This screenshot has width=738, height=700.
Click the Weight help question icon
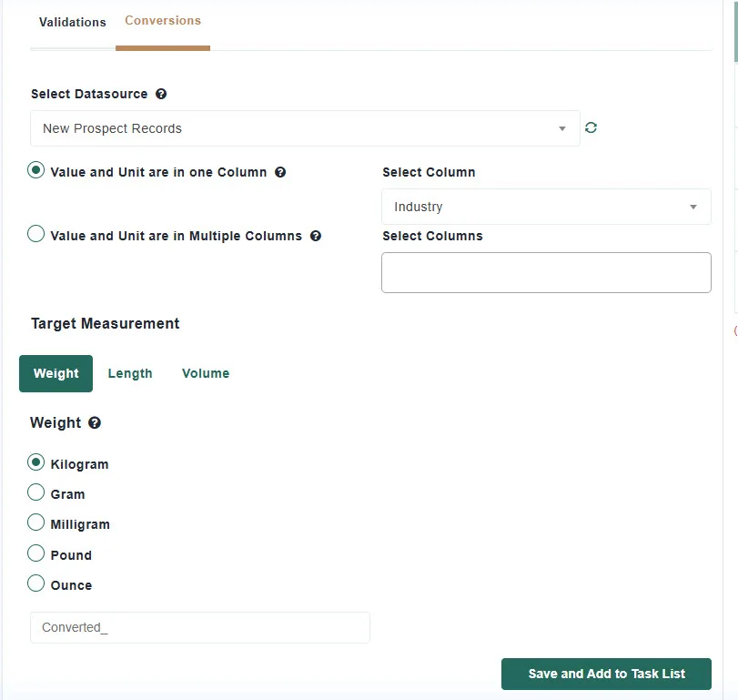pos(95,422)
